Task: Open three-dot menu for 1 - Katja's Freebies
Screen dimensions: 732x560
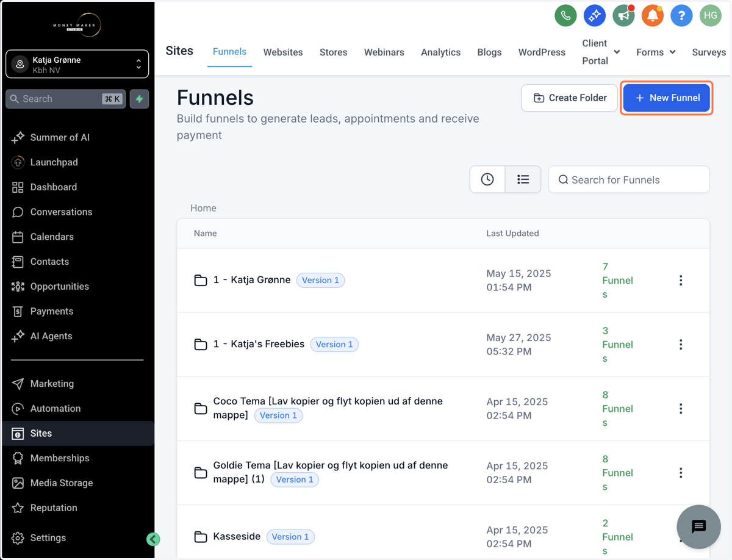Action: coord(681,345)
